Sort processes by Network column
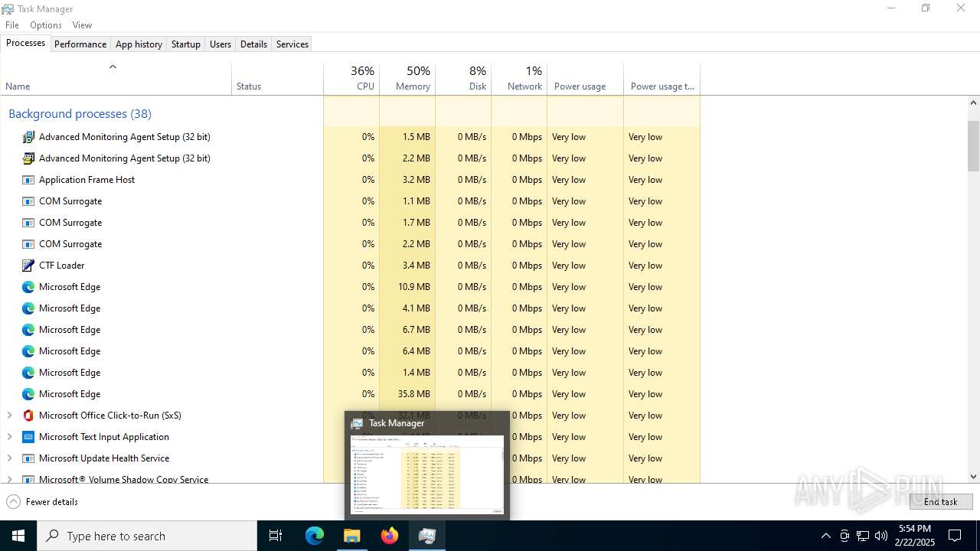This screenshot has height=551, width=980. click(x=519, y=78)
